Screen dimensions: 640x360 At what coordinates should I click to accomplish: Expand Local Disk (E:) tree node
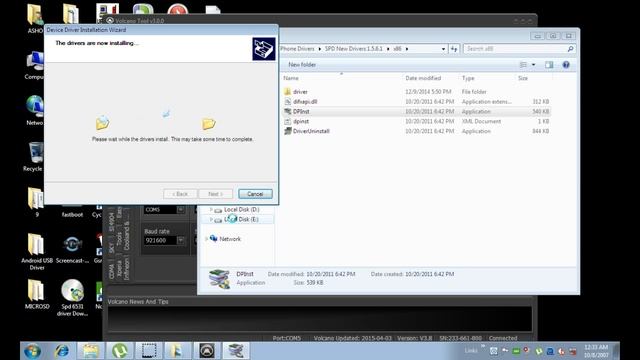click(x=211, y=219)
